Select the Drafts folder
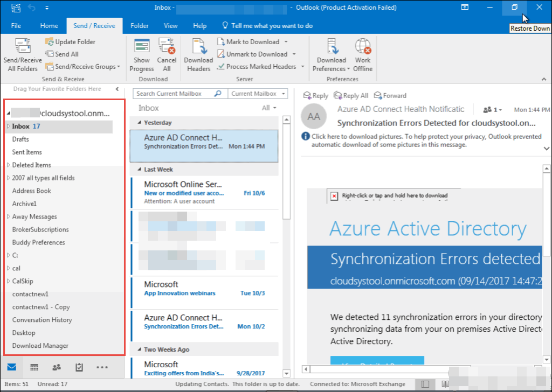This screenshot has height=392, width=552. click(20, 139)
